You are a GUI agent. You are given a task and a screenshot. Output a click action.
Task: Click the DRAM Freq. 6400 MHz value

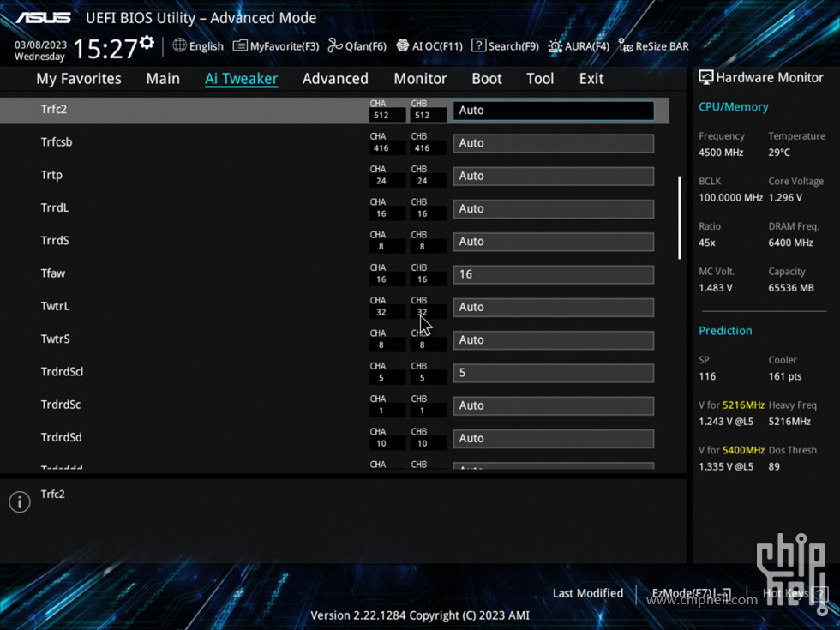790,243
